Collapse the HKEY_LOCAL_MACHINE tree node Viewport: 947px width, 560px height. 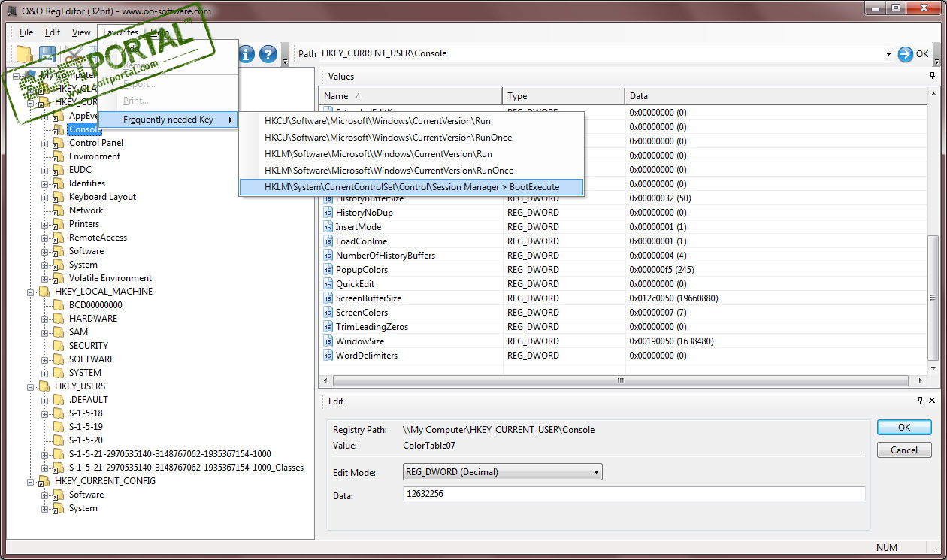pyautogui.click(x=31, y=292)
